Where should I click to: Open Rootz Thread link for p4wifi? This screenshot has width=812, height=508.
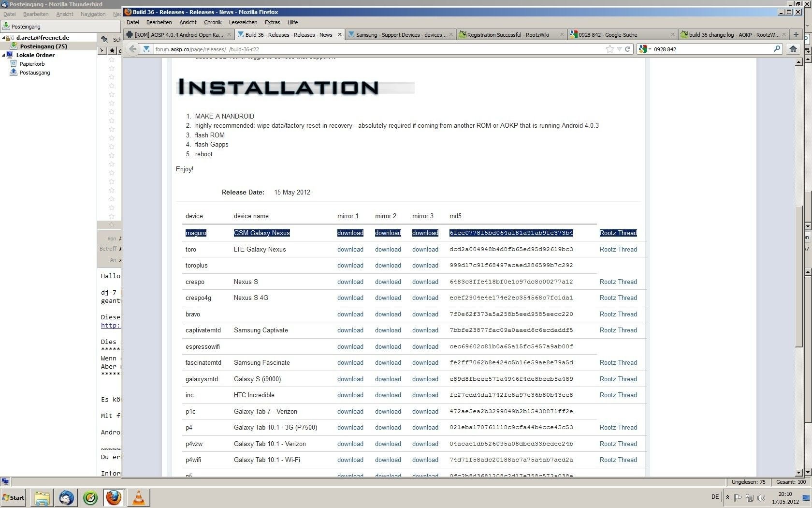tap(618, 460)
